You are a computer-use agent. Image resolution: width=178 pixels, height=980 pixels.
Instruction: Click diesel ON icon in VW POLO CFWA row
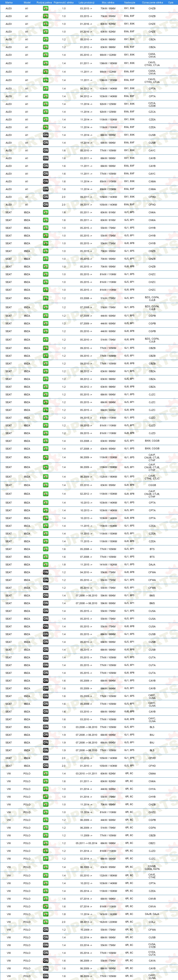[46, 930]
